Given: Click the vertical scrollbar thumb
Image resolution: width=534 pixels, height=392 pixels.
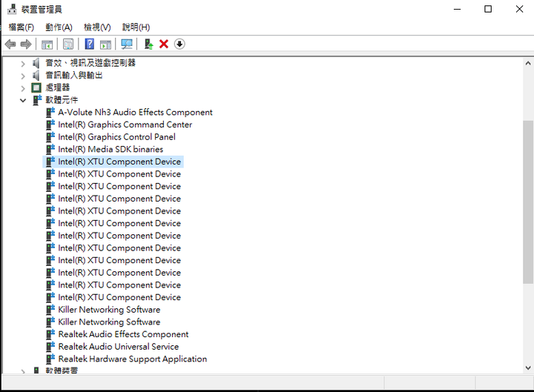Looking at the screenshot, I should (528, 202).
